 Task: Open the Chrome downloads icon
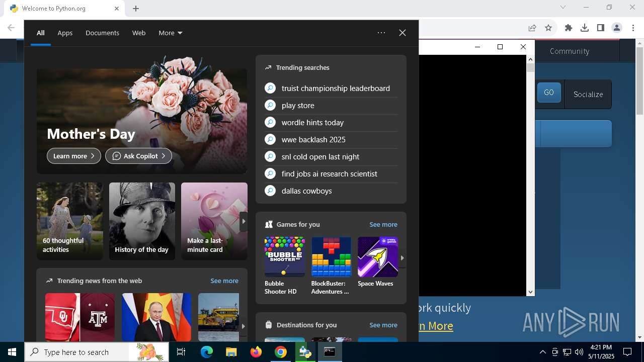coord(585,28)
